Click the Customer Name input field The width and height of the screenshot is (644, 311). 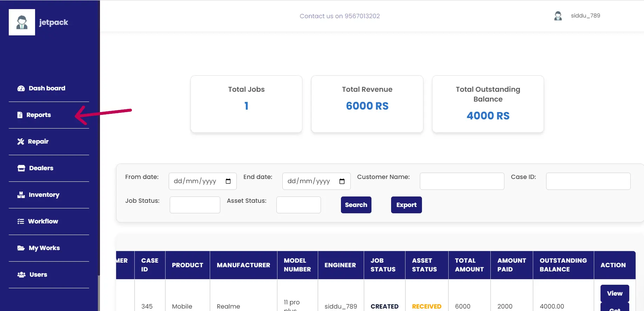coord(462,181)
